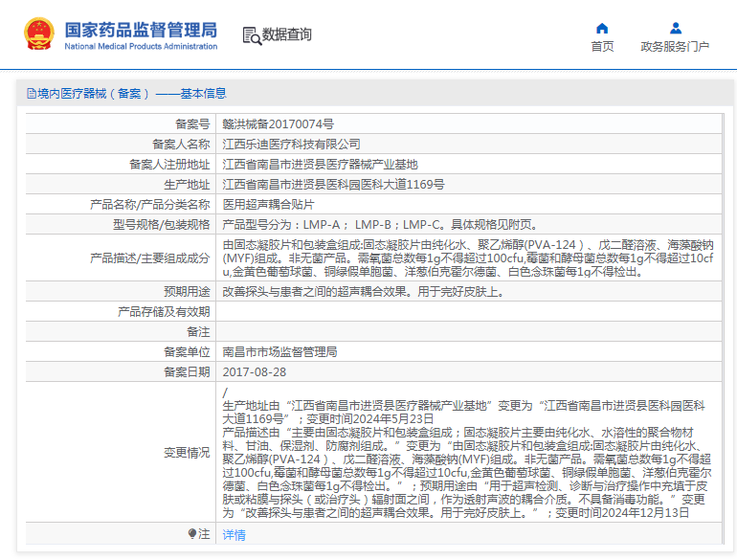Click the 生产地址 label
Image resolution: width=737 pixels, height=560 pixels.
click(187, 185)
